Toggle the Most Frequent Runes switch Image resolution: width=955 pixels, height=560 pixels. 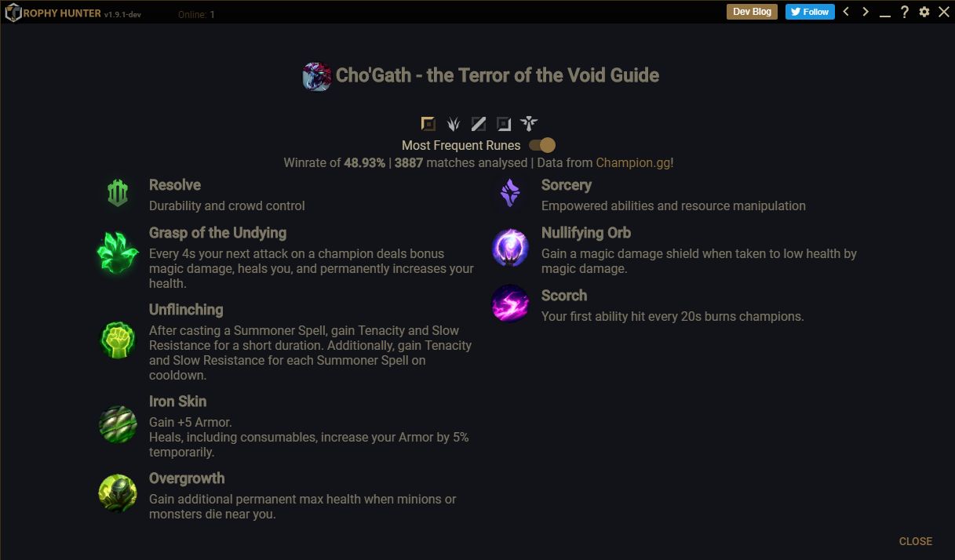(542, 145)
